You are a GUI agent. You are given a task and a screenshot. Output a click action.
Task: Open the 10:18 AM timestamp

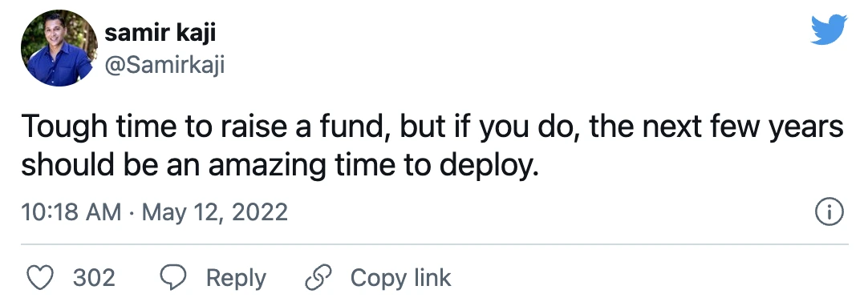71,212
